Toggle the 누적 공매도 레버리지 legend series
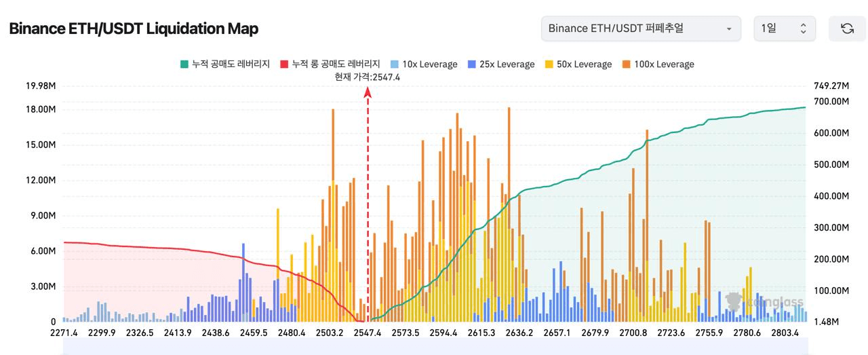Image resolution: width=868 pixels, height=355 pixels. click(224, 64)
